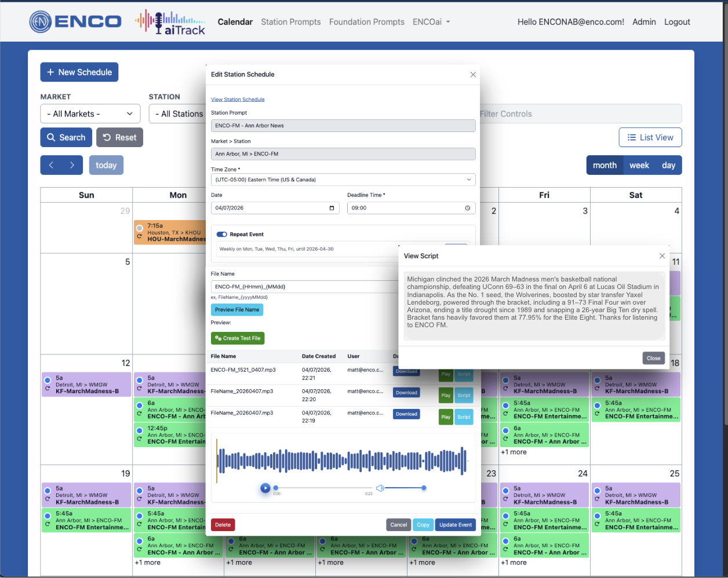
Task: Click the clock icon in Deadline Time
Action: 467,208
